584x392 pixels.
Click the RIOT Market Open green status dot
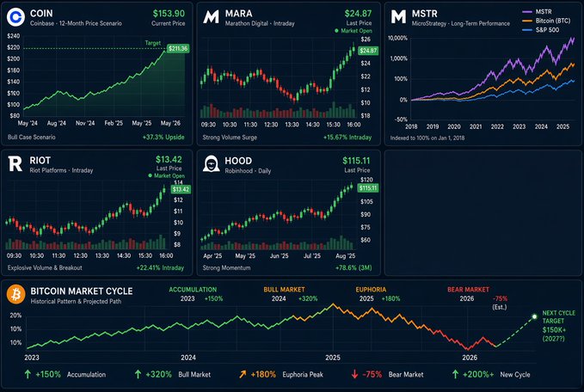[x=151, y=175]
